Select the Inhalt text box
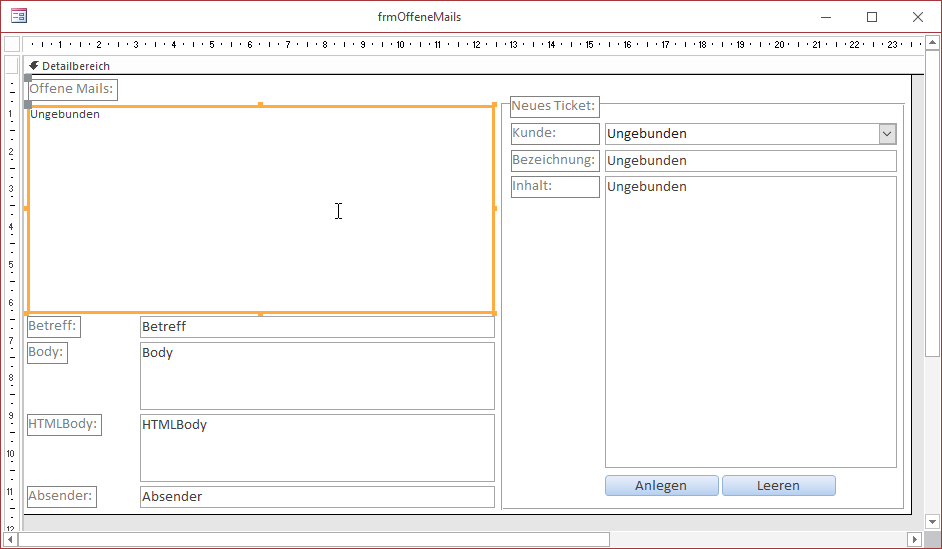 pyautogui.click(x=750, y=322)
